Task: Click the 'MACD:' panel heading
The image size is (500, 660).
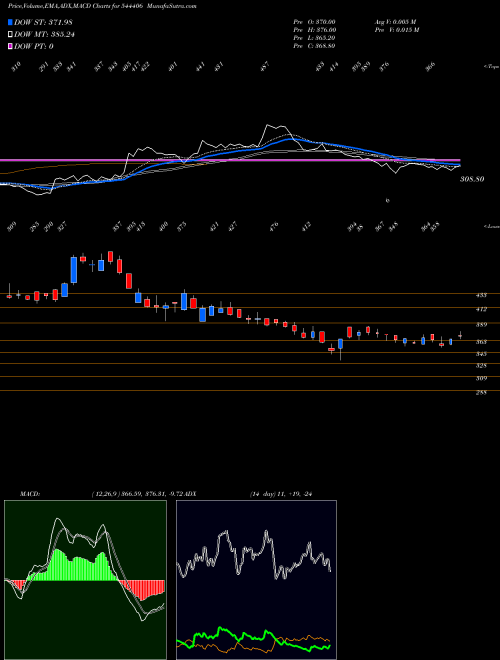Action: [29, 494]
